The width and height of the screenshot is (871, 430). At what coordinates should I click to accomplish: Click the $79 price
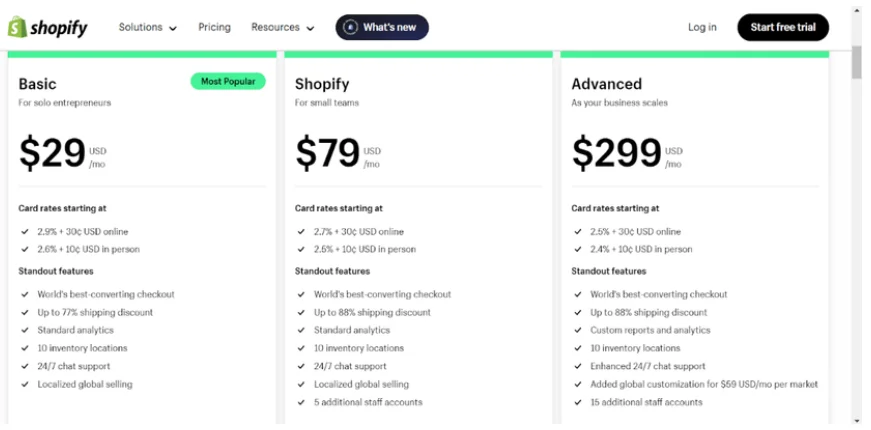pyautogui.click(x=328, y=153)
